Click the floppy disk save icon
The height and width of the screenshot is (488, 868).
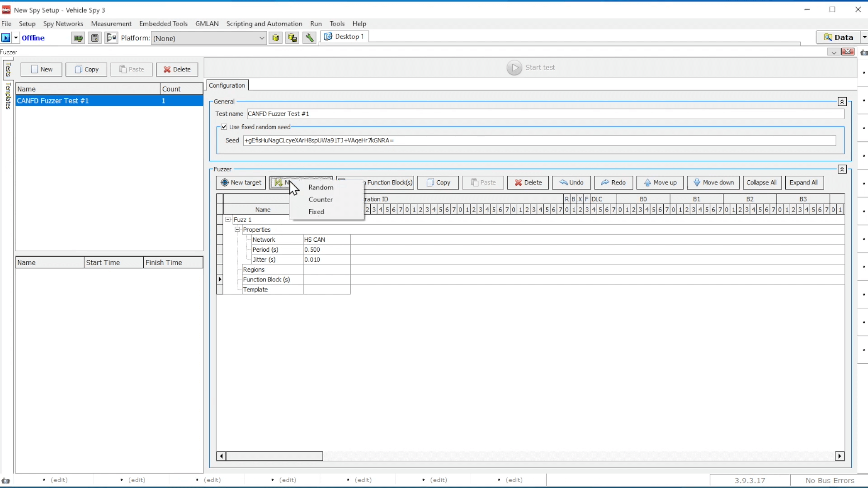pos(94,38)
